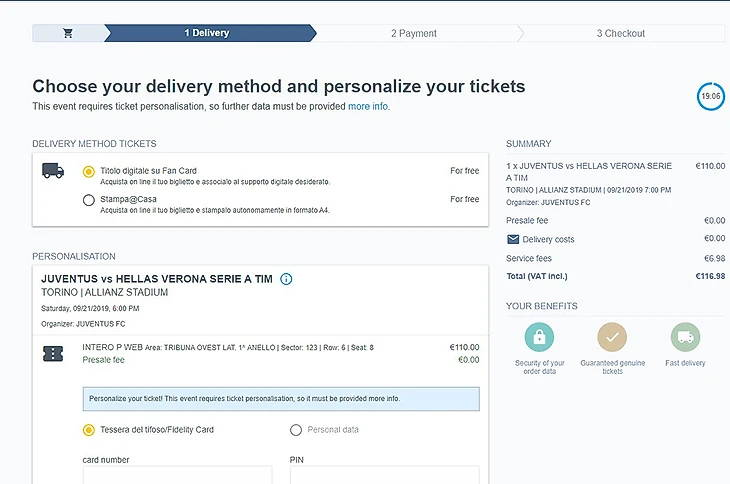
Task: Click the ticket icon next to INTERO P WEB
Action: pos(53,353)
